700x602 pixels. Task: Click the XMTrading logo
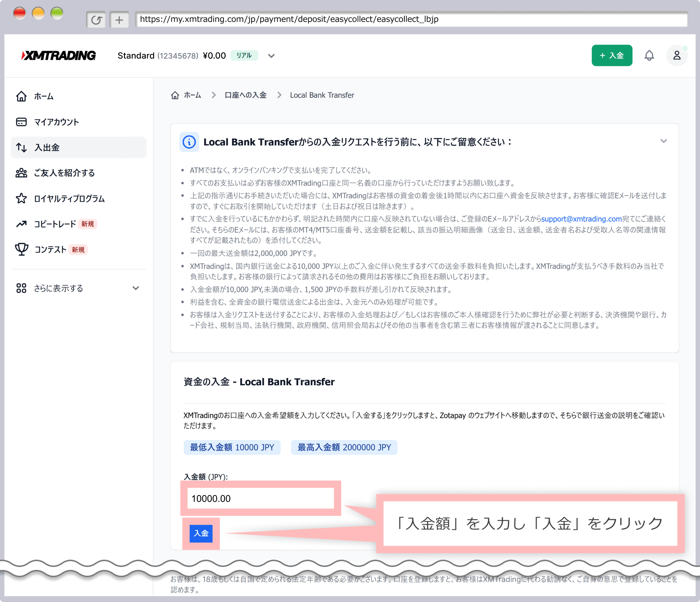point(59,55)
